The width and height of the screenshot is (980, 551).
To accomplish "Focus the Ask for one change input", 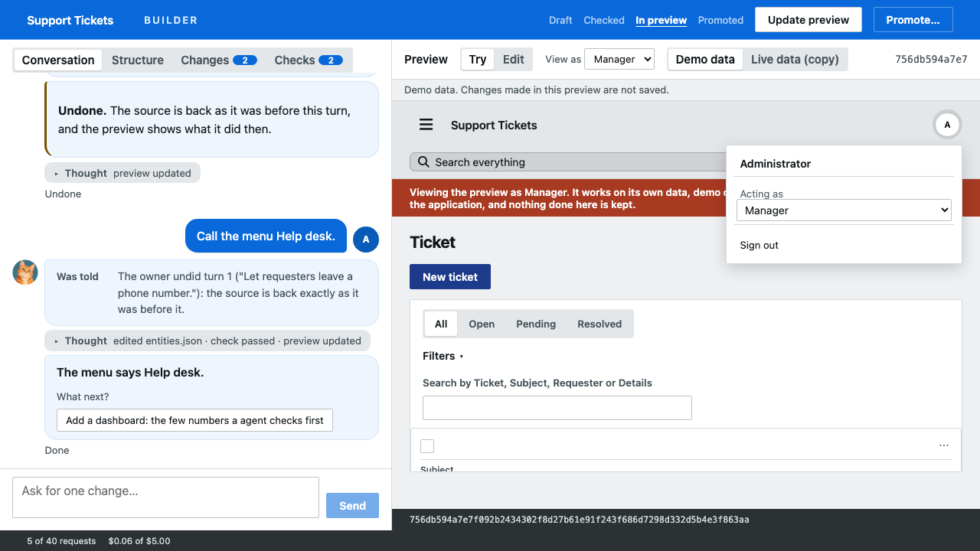I will point(165,497).
